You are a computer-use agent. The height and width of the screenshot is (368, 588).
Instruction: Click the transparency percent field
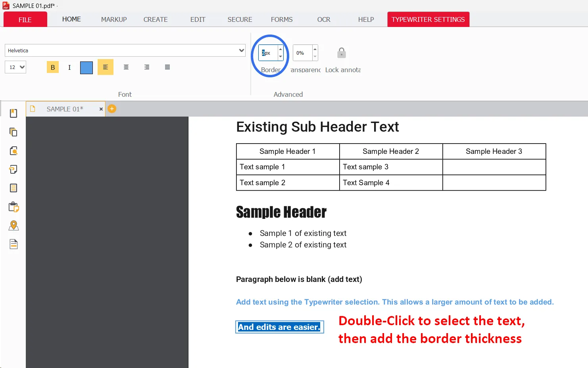tap(302, 53)
